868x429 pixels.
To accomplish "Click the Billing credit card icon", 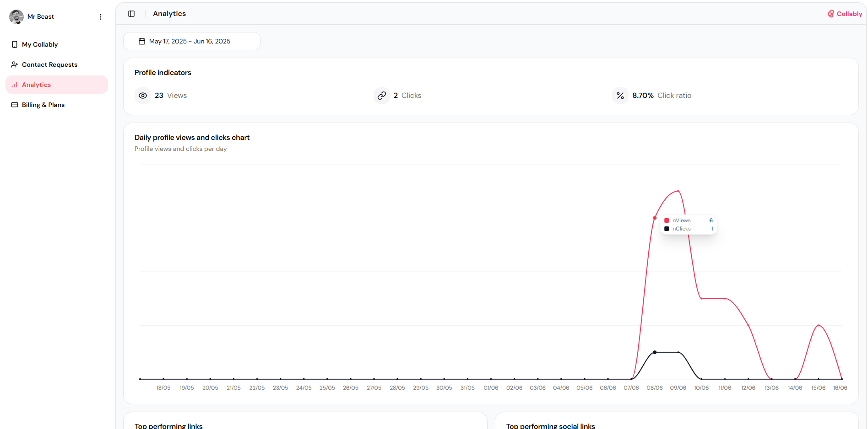I will point(15,105).
